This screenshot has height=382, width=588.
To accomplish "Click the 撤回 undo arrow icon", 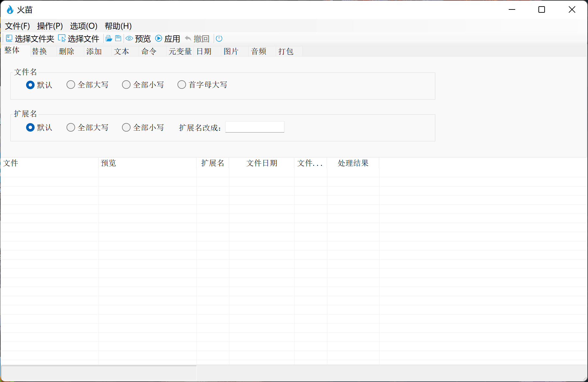I will 188,39.
